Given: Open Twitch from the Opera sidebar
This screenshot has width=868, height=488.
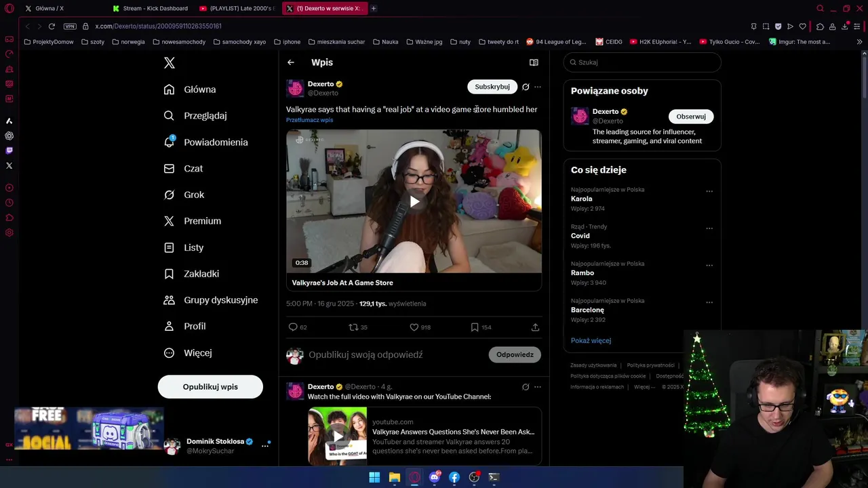Looking at the screenshot, I should [9, 150].
